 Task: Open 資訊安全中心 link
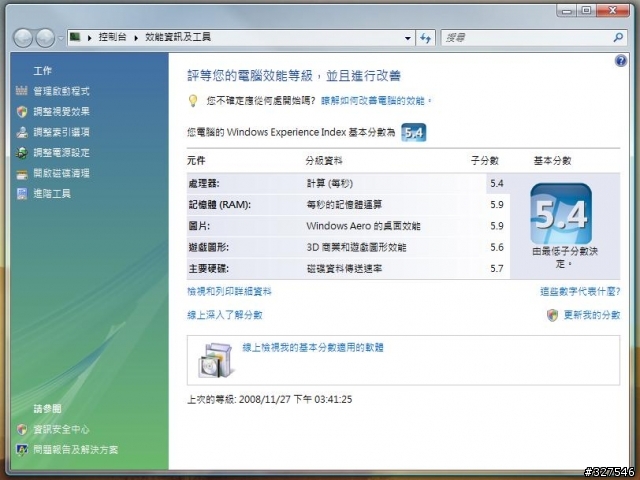(61, 429)
